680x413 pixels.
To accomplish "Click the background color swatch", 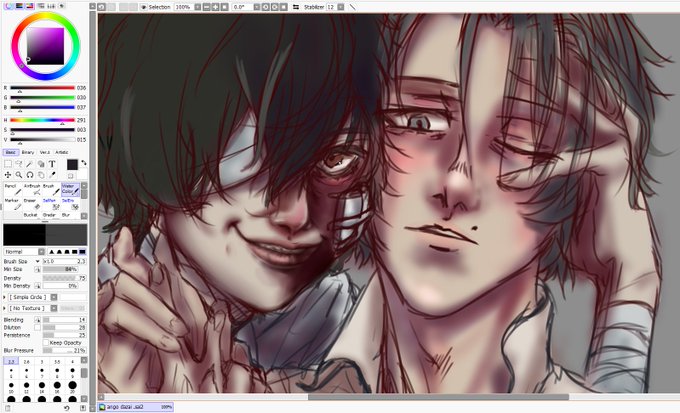I will [x=82, y=174].
